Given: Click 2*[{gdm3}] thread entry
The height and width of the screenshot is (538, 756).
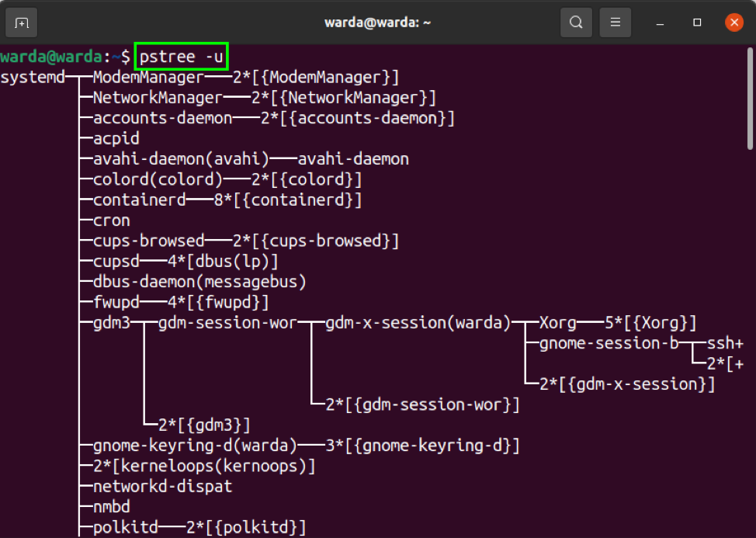Looking at the screenshot, I should pyautogui.click(x=204, y=425).
